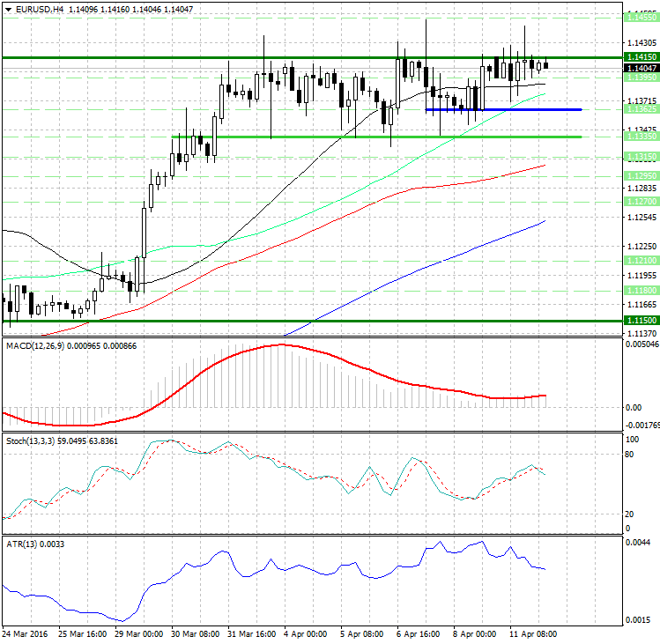Select the 1.13950 green price label
The height and width of the screenshot is (644, 660).
coord(641,78)
